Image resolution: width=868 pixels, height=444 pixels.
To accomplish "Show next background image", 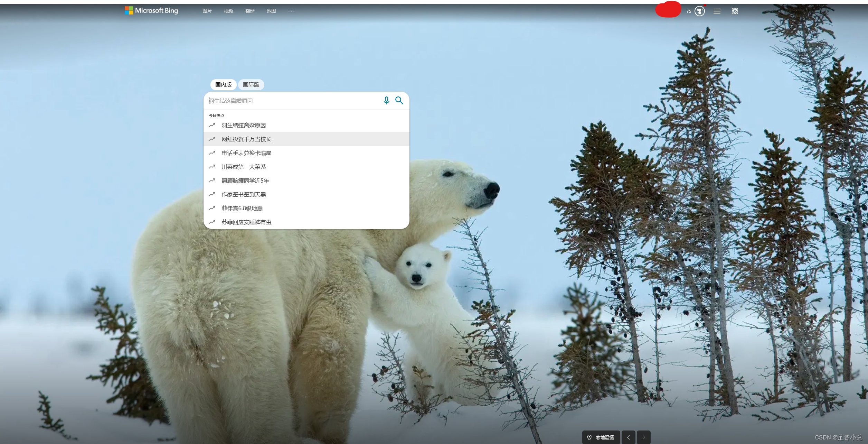I will tap(643, 437).
